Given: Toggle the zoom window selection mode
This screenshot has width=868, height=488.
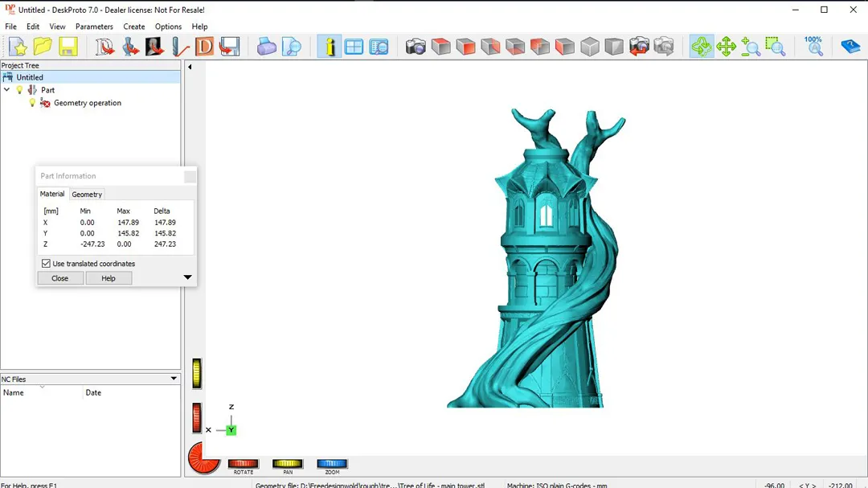Looking at the screenshot, I should coord(776,47).
